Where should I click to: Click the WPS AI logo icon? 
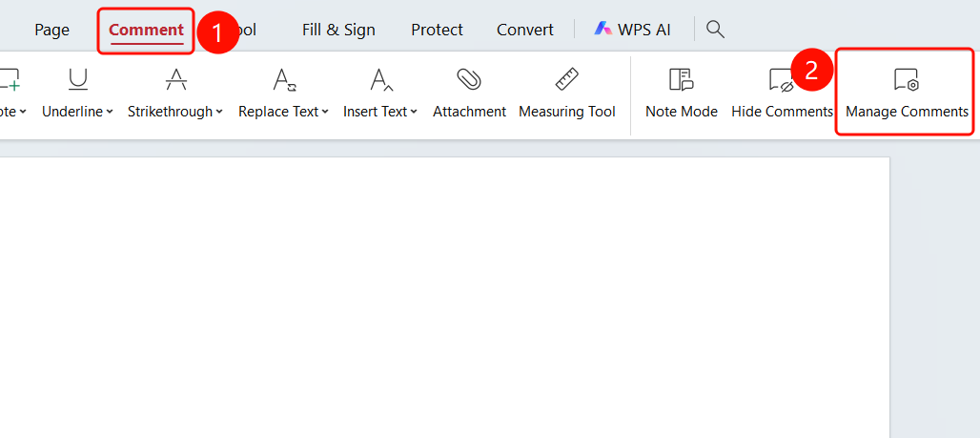tap(602, 29)
